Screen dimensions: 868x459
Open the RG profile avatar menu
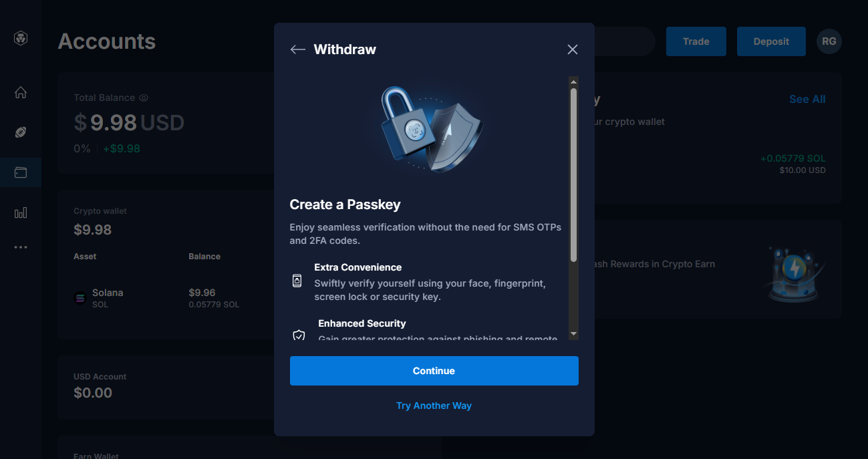tap(829, 41)
